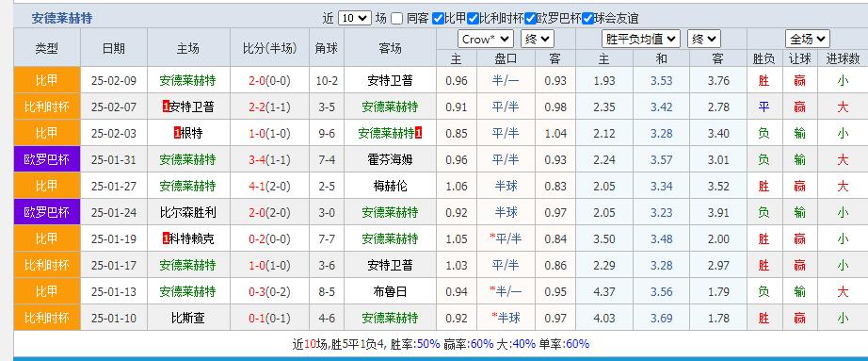Click date 25-01-17
Viewport: 868px width, 361px height.
[114, 265]
